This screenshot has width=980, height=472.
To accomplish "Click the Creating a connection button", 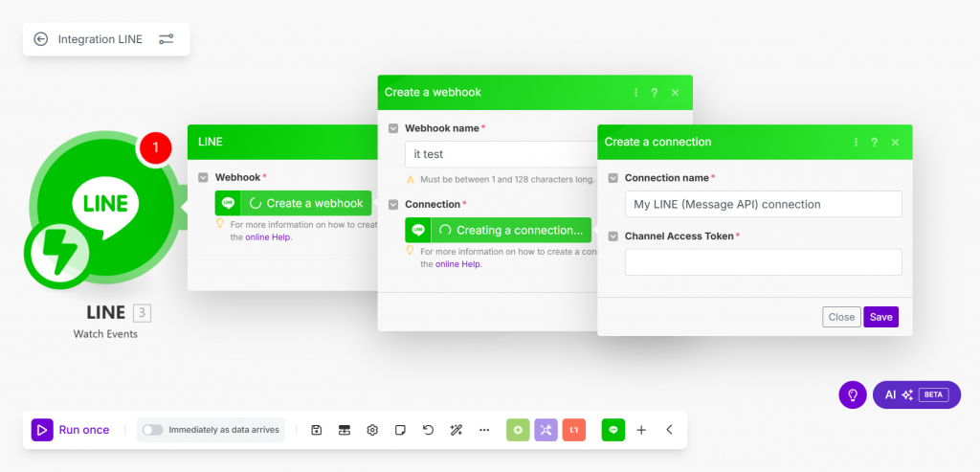I will 498,230.
